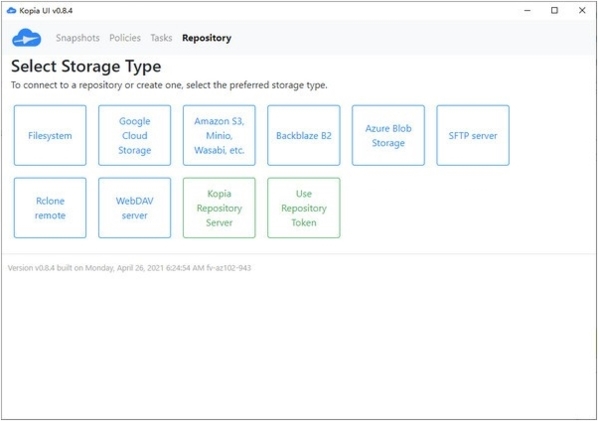
Task: Select the Repository tab
Action: [x=207, y=38]
